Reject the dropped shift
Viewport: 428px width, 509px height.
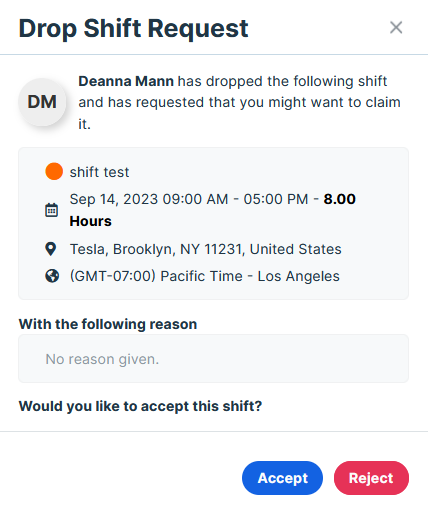pos(371,478)
